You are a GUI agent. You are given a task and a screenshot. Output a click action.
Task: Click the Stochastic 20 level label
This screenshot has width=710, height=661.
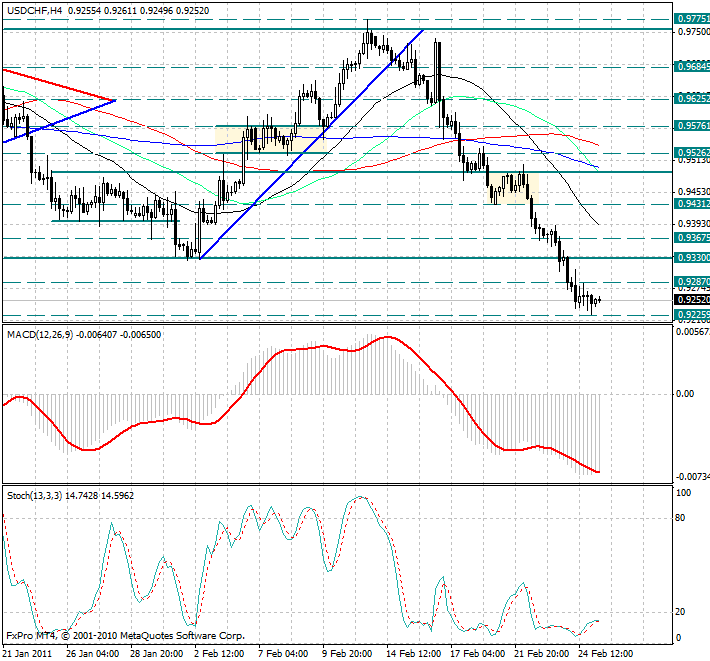[x=680, y=612]
